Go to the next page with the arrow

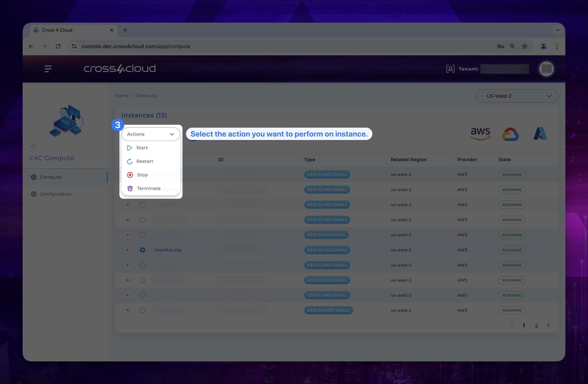[x=548, y=325]
